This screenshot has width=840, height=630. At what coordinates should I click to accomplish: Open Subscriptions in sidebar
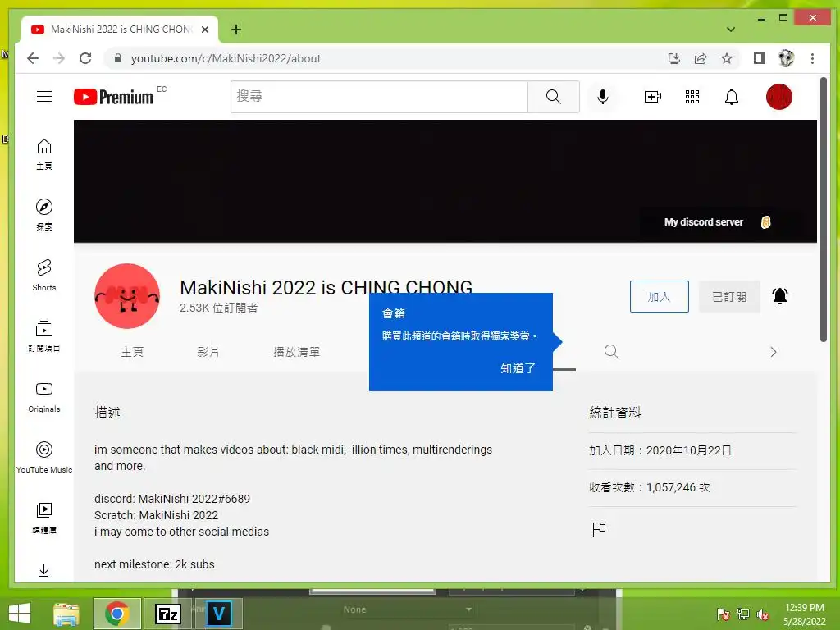(x=44, y=336)
